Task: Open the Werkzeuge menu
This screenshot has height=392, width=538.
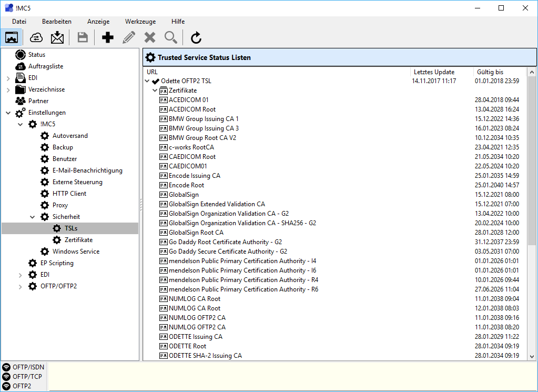Action: click(140, 21)
